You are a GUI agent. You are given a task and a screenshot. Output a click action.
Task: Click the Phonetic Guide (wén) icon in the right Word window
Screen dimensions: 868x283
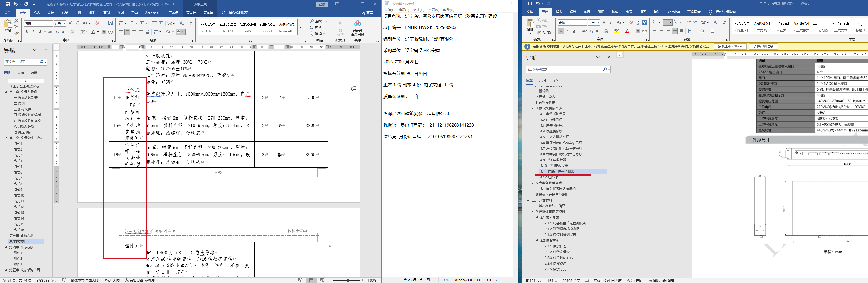click(x=638, y=23)
